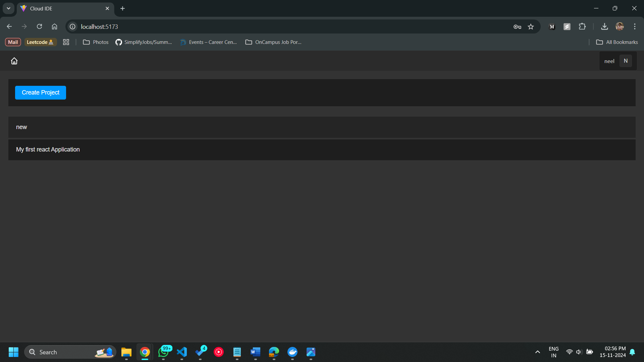644x362 pixels.
Task: Open the neel user profile menu
Action: 618,61
